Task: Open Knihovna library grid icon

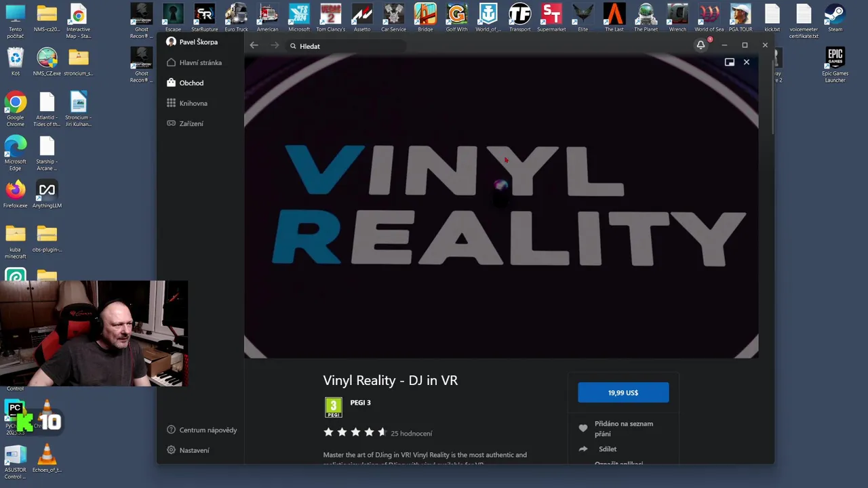Action: pyautogui.click(x=171, y=103)
